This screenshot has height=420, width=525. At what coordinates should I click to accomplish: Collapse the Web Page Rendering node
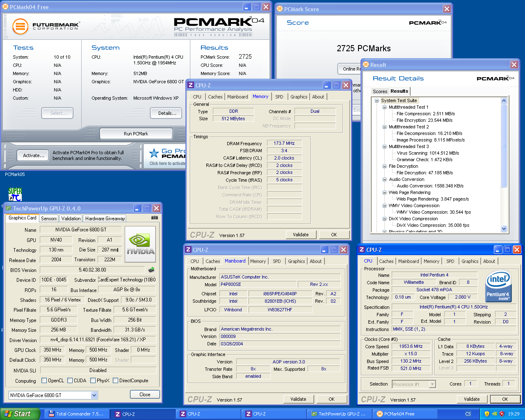(384, 192)
